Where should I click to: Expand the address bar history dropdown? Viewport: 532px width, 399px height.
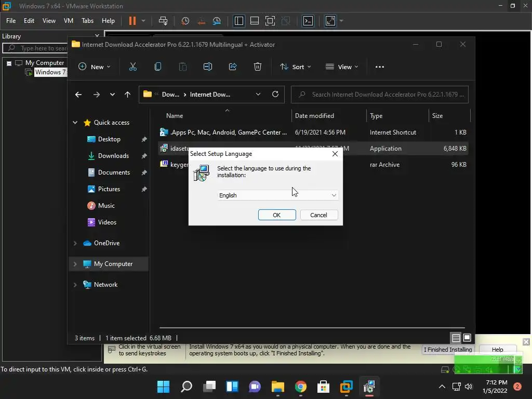(x=258, y=95)
